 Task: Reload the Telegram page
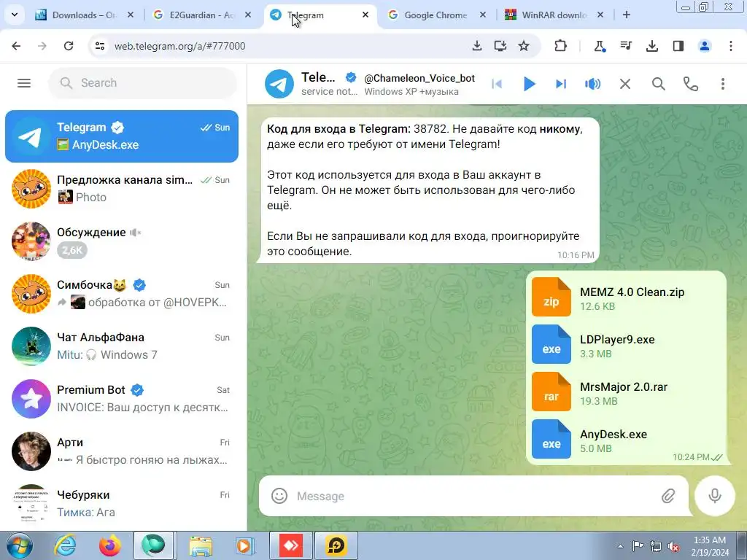pos(69,46)
